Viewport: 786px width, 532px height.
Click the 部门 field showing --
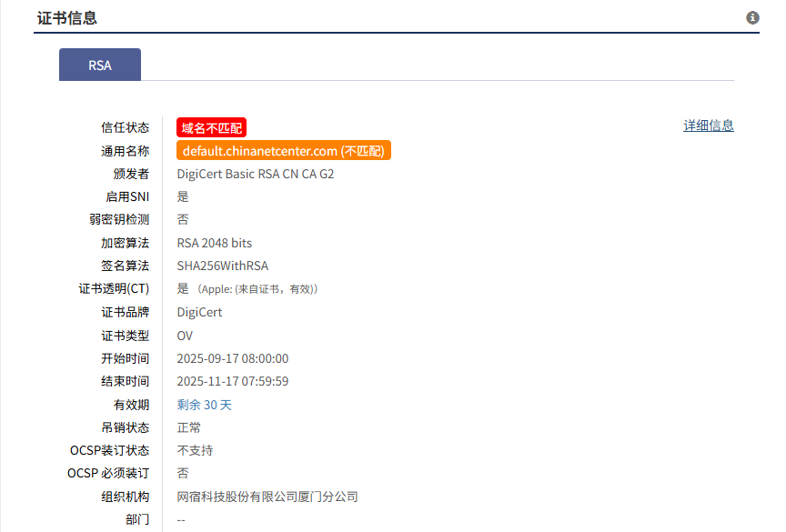[181, 518]
